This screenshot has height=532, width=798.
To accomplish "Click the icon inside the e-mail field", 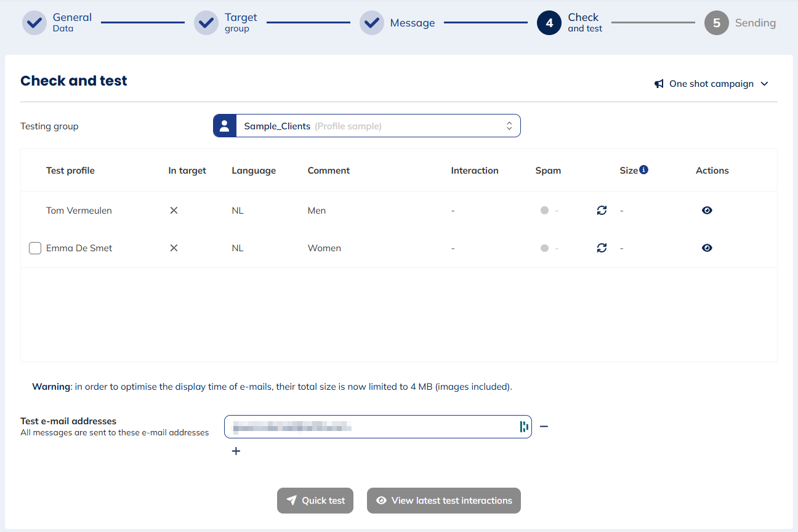I will (x=524, y=427).
